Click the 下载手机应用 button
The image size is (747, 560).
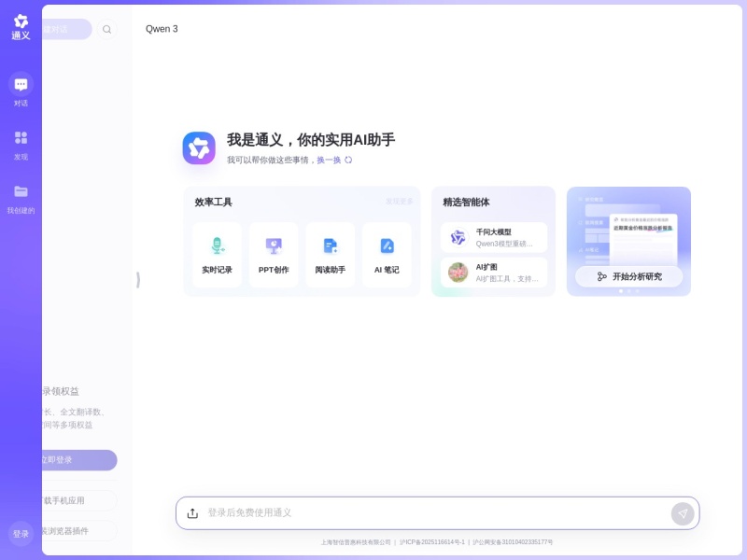pos(79,500)
